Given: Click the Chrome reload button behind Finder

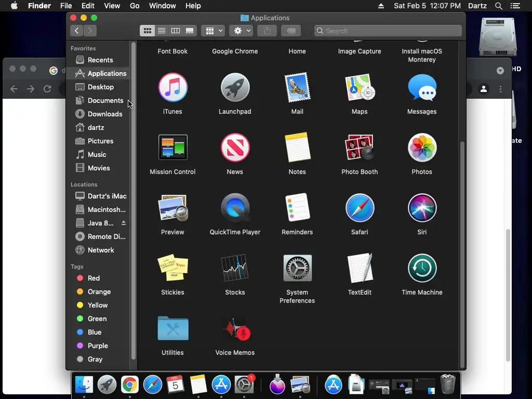Looking at the screenshot, I should pyautogui.click(x=47, y=89).
